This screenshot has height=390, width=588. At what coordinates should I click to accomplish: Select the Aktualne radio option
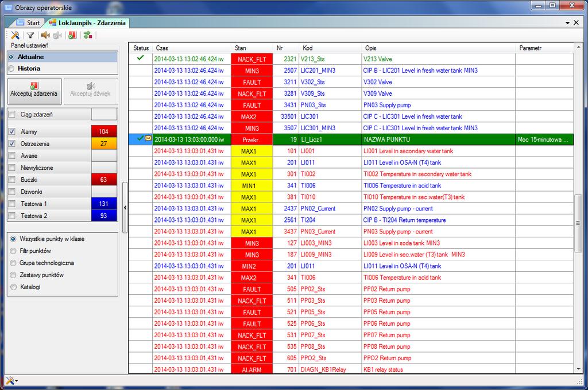(11, 57)
